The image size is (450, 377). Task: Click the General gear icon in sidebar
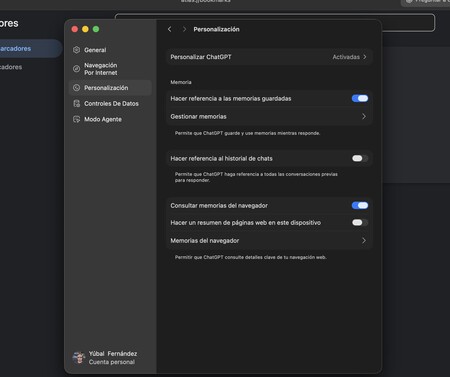click(x=76, y=50)
